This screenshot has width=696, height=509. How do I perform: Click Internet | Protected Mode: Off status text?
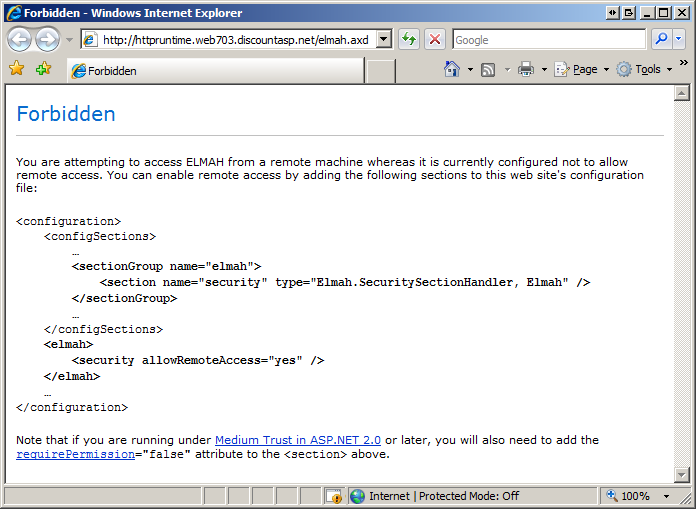pos(444,496)
